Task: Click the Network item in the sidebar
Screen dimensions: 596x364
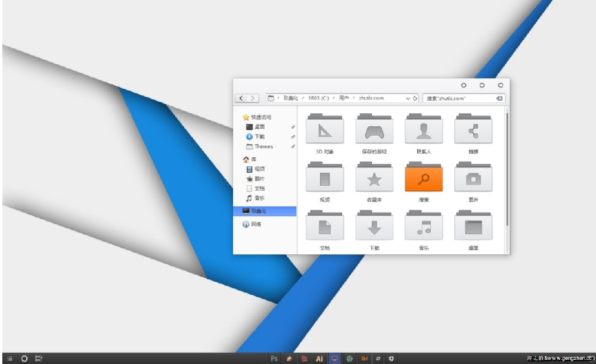Action: [255, 225]
